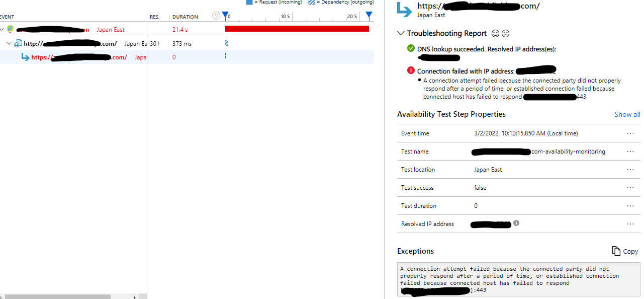
Task: Click the Availability Test Step Properties heading
Action: pyautogui.click(x=451, y=114)
